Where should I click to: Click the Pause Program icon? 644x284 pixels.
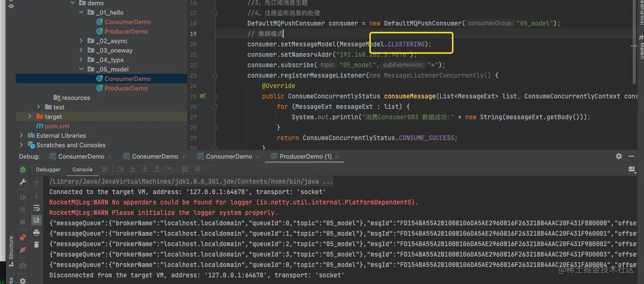tap(22, 209)
